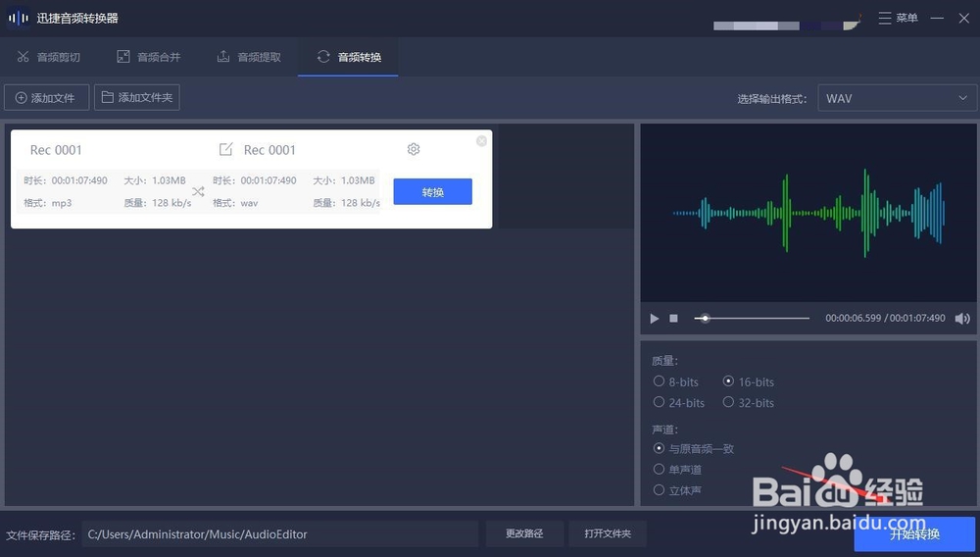Click the 更改路径 button
The height and width of the screenshot is (557, 980).
coord(524,533)
